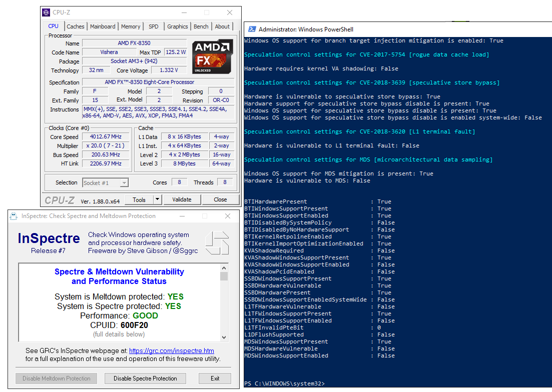Click the 2206.97 MHz HT Link value

[x=106, y=163]
